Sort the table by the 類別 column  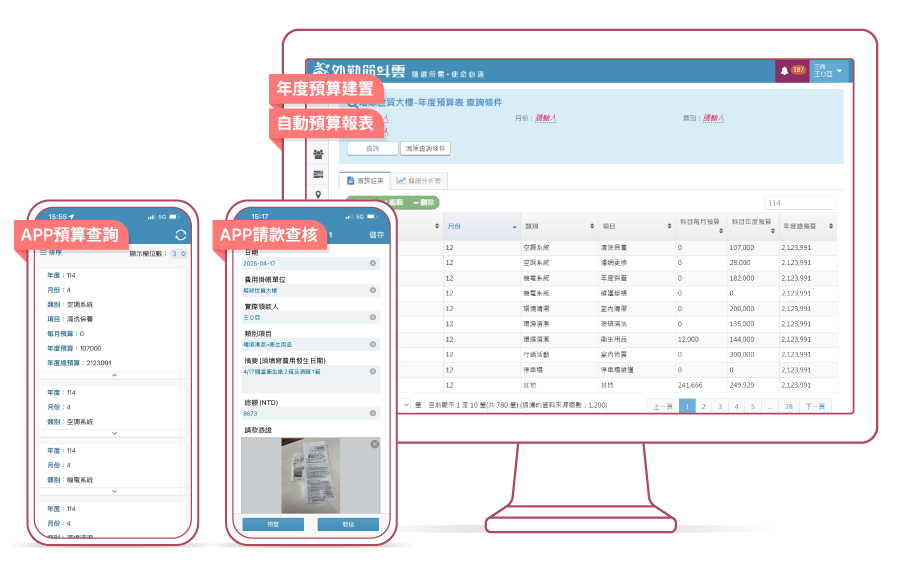point(559,226)
